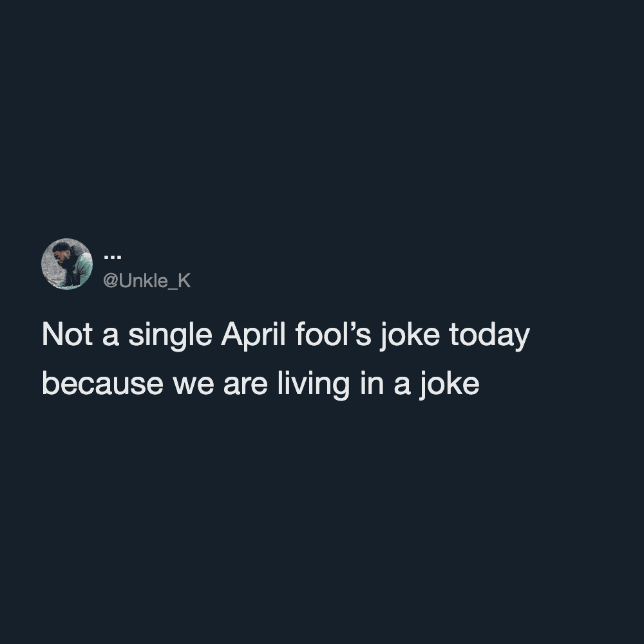Click the three-dot display name above handle

pyautogui.click(x=112, y=256)
